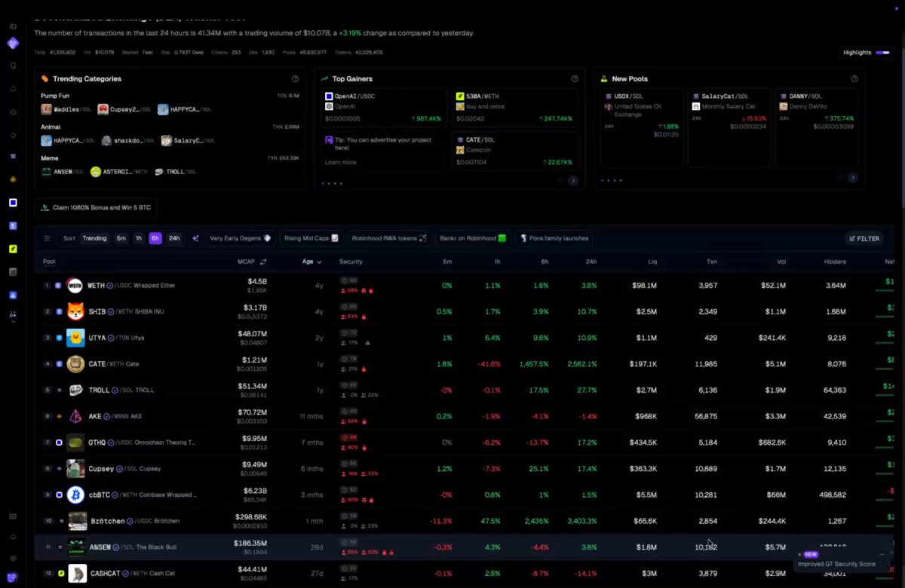Click the CATE token logo

click(x=75, y=364)
